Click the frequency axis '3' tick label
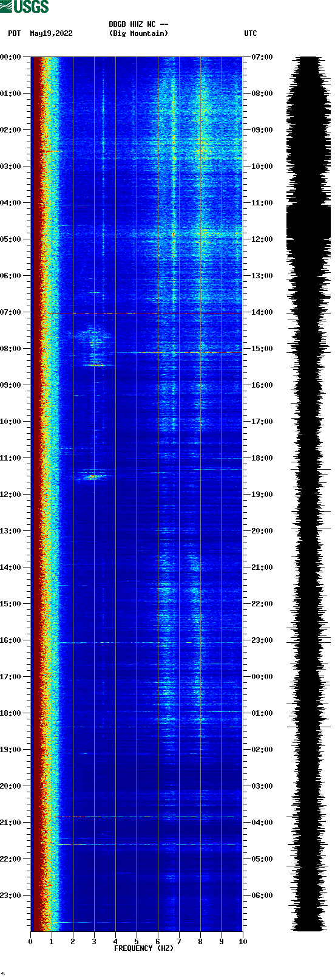The image size is (335, 980). (94, 942)
